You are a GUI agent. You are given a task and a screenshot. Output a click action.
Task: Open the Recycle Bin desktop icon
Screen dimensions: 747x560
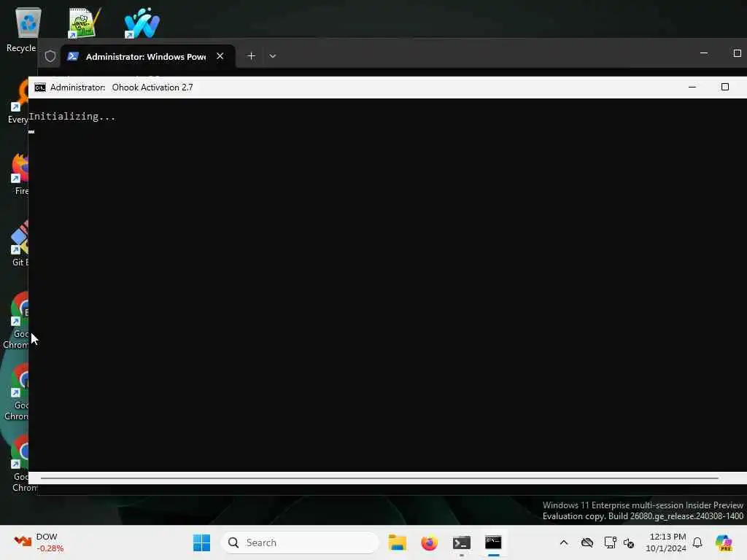27,24
